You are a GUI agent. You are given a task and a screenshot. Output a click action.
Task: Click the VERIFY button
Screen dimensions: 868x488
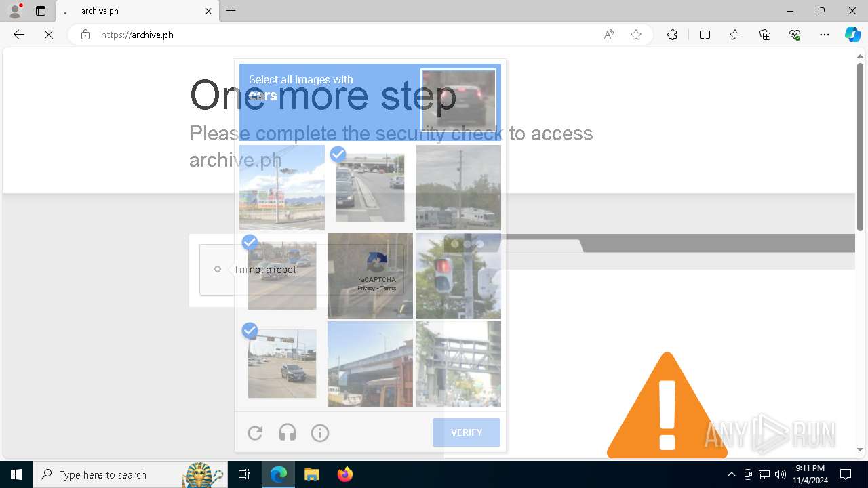click(467, 432)
